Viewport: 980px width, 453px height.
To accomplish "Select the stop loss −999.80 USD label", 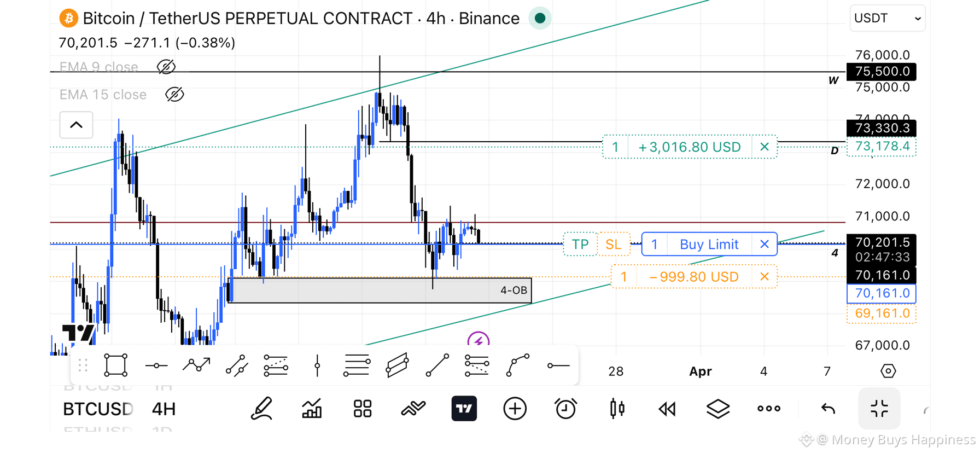I will 695,277.
